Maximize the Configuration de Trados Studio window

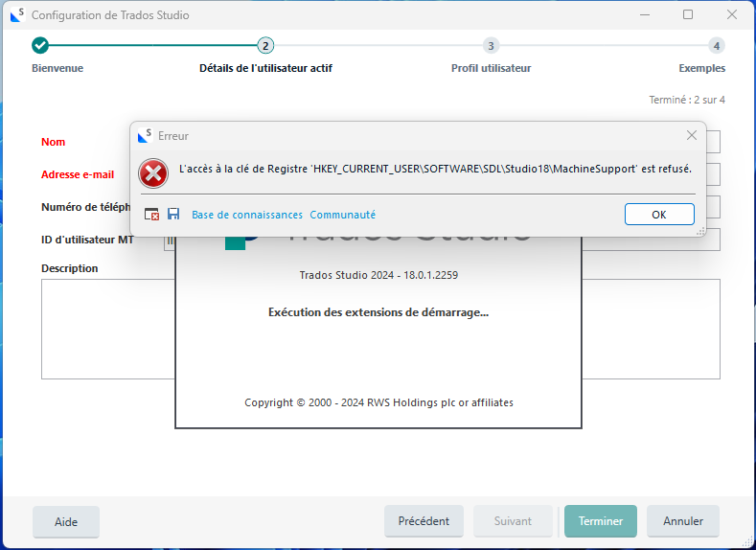(688, 14)
